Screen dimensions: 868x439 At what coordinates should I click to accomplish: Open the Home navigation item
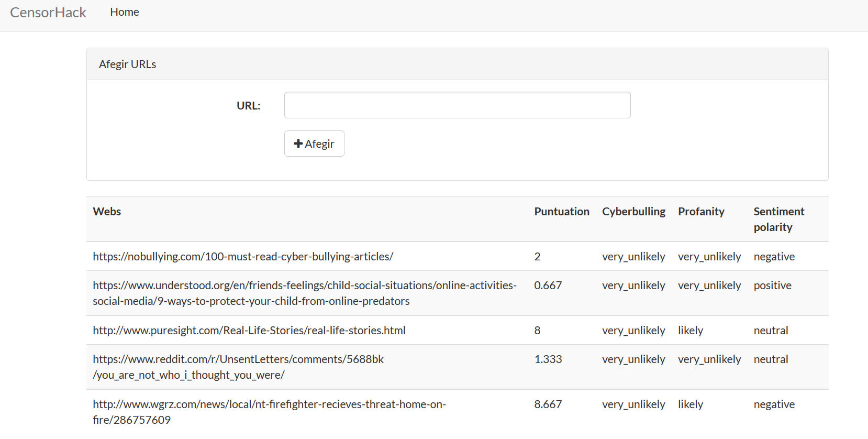click(x=125, y=12)
